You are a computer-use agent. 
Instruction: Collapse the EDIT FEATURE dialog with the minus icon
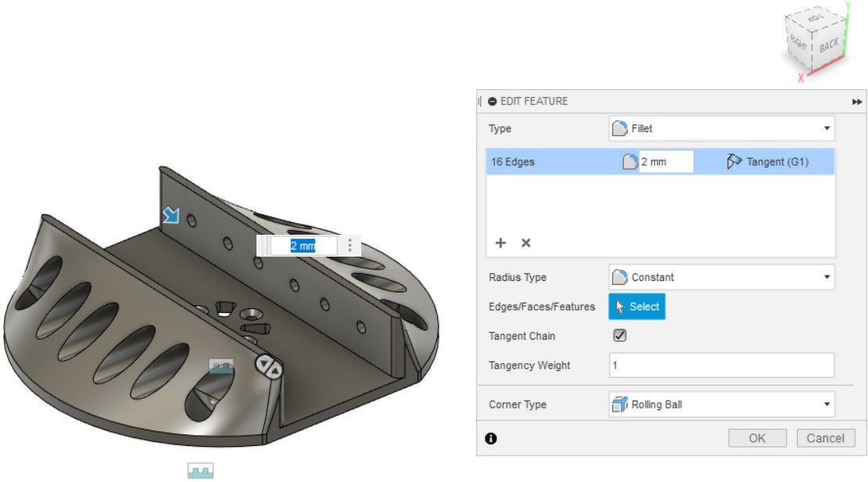[x=492, y=101]
